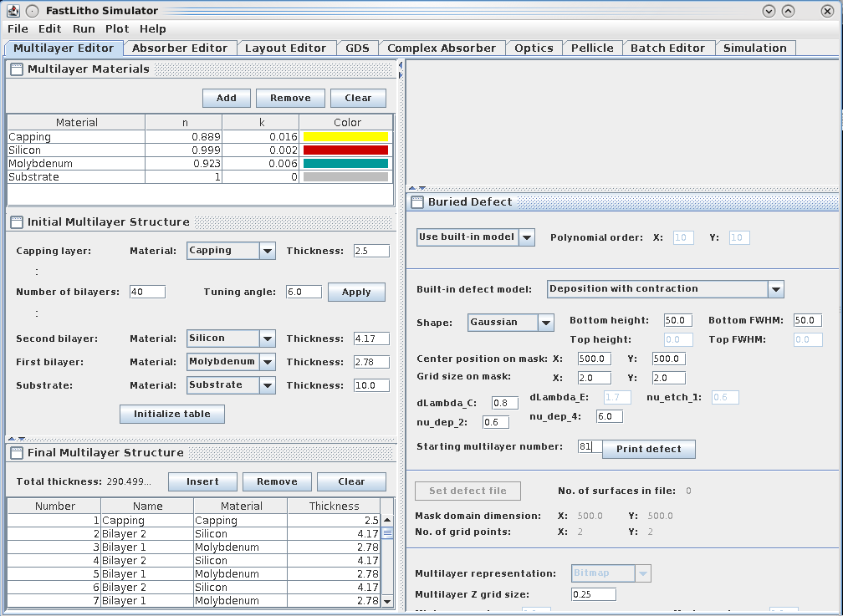Click the Initialize table button
843x616 pixels.
tap(172, 415)
